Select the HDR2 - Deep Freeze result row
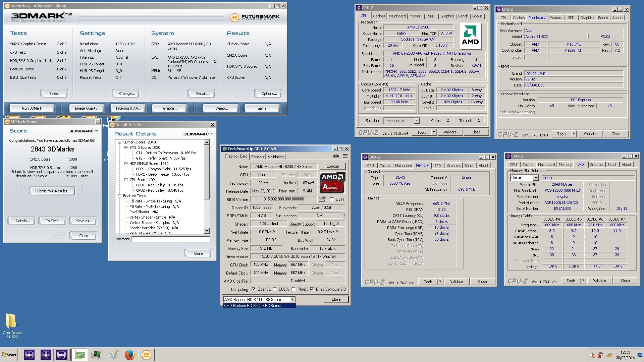Viewport: 644px width, 362px height. [162, 174]
